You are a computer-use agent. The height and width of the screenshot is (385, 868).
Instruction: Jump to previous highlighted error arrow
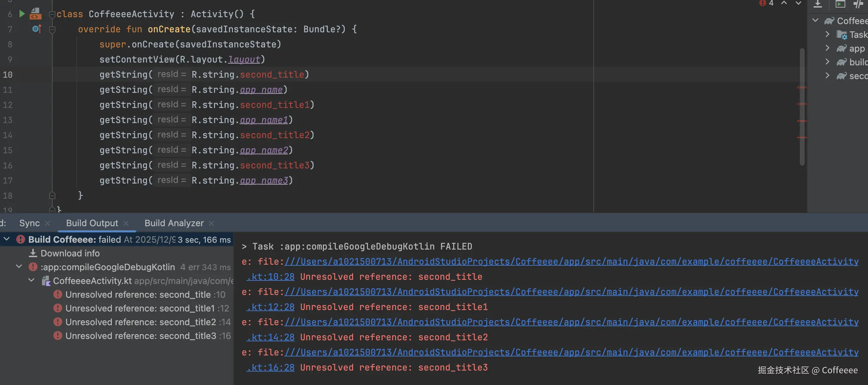point(784,3)
